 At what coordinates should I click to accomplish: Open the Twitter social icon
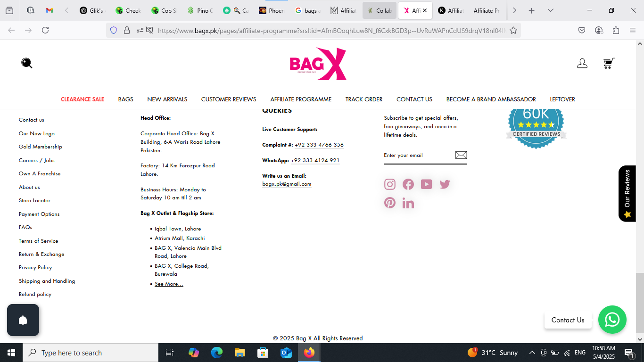(445, 184)
